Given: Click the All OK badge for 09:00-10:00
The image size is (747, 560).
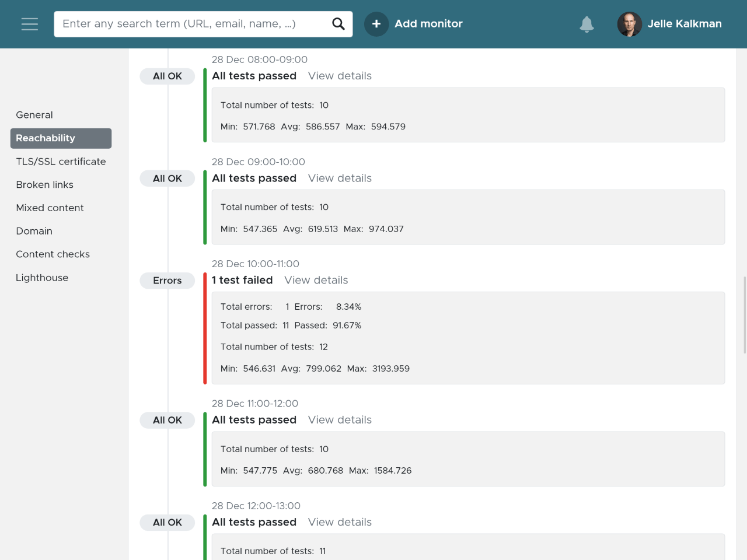Looking at the screenshot, I should pyautogui.click(x=167, y=178).
